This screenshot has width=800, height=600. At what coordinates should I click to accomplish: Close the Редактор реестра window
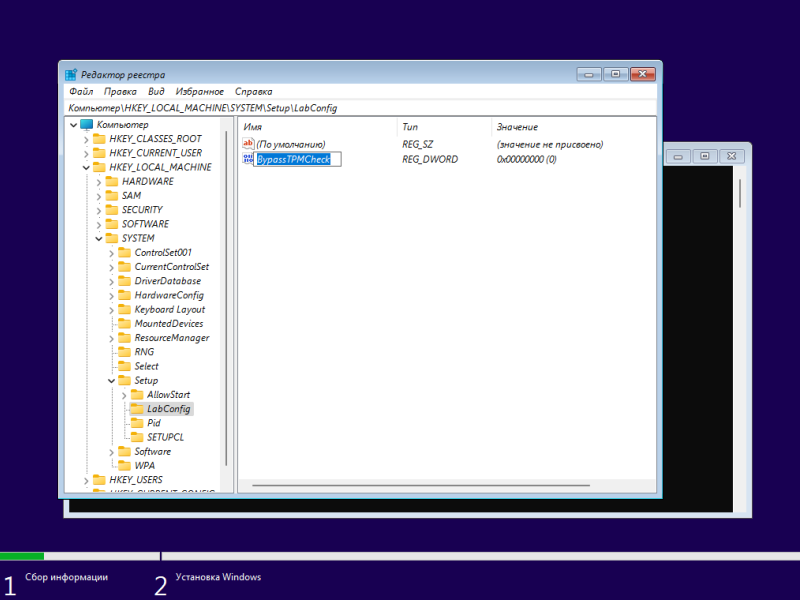point(642,74)
